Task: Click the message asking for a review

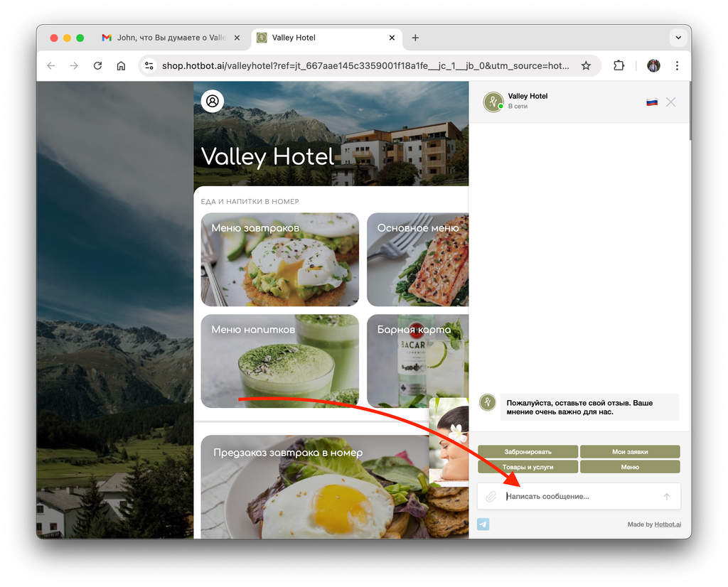Action: tap(589, 407)
